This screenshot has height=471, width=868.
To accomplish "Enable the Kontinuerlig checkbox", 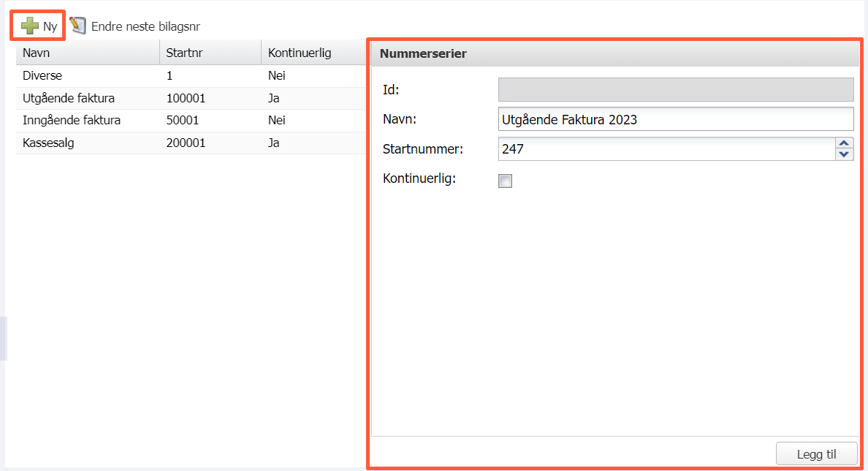I will pos(505,181).
